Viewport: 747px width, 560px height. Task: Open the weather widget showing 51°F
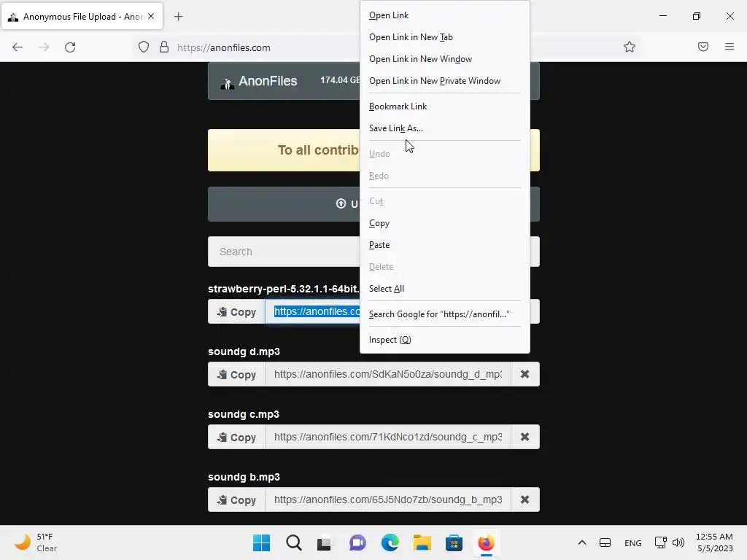(36, 542)
